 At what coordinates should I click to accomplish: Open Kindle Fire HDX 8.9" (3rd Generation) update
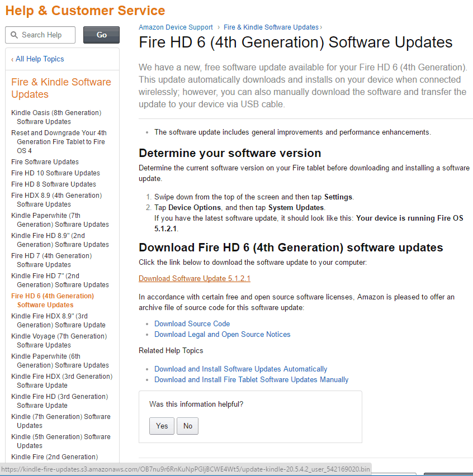58,321
